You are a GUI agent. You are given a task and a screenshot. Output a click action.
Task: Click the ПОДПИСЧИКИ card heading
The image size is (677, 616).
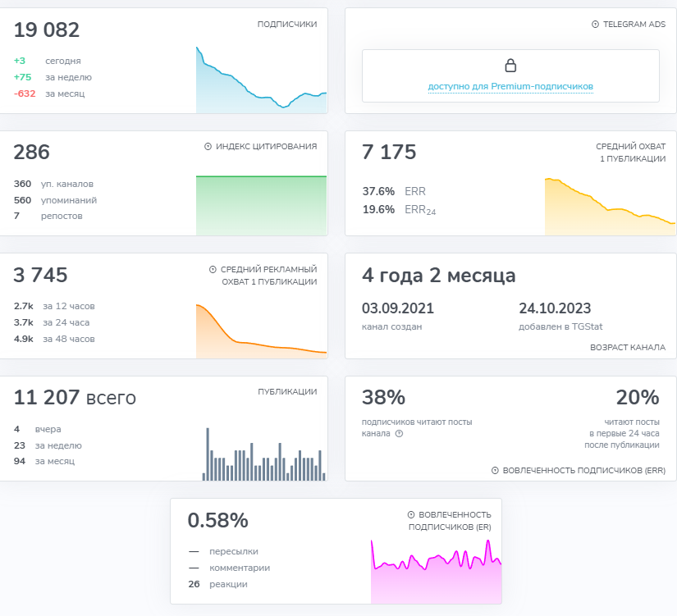(286, 25)
